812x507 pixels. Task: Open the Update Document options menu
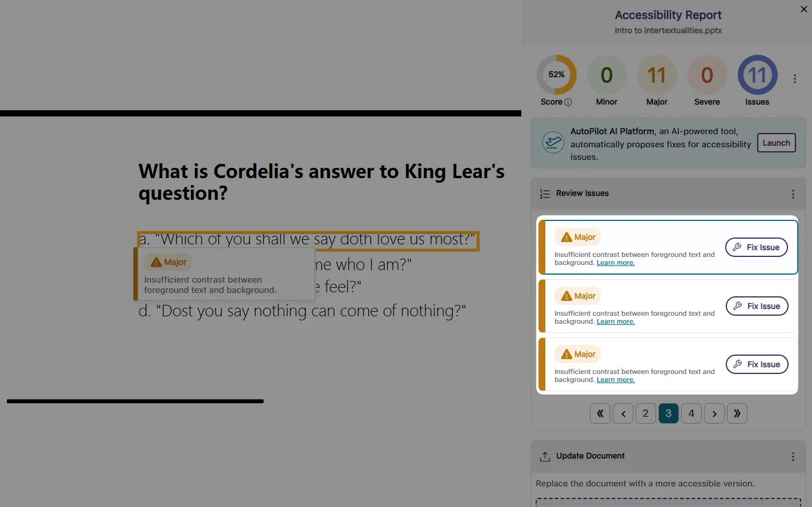(x=793, y=457)
